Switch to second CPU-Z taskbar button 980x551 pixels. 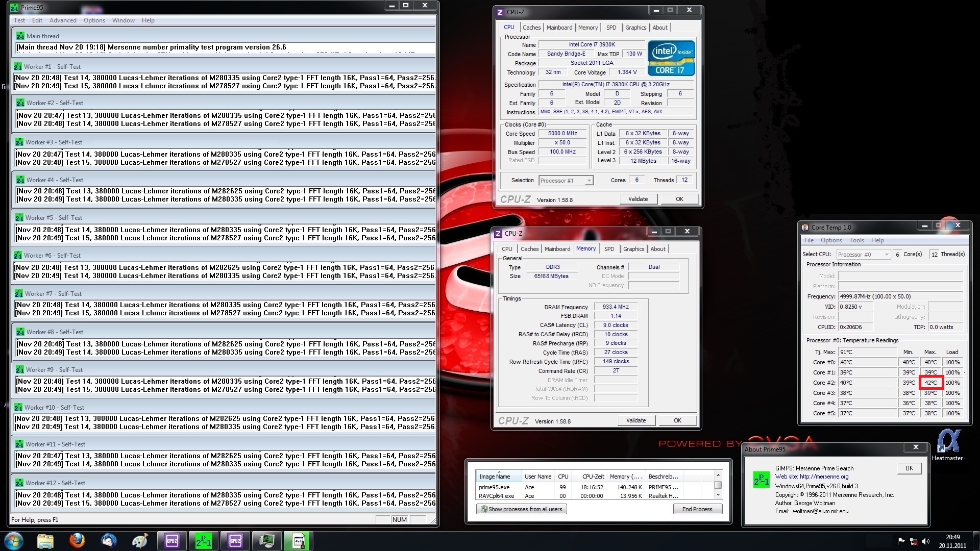[235, 540]
